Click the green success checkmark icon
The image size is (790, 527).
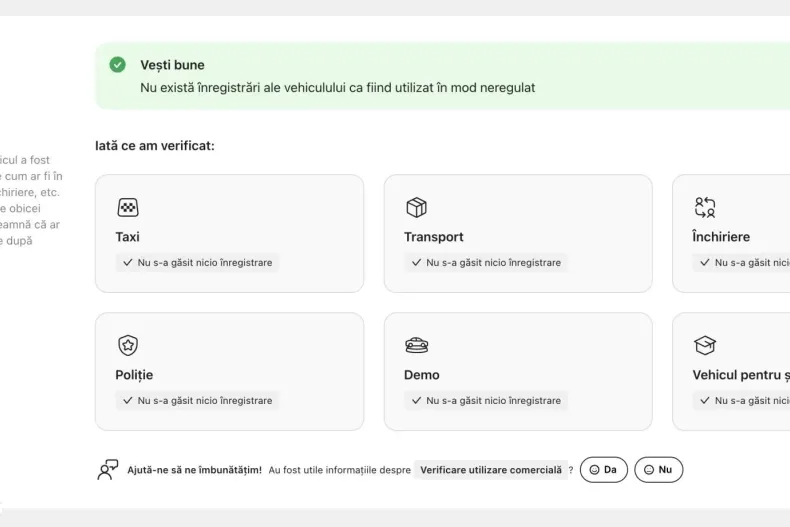(118, 65)
